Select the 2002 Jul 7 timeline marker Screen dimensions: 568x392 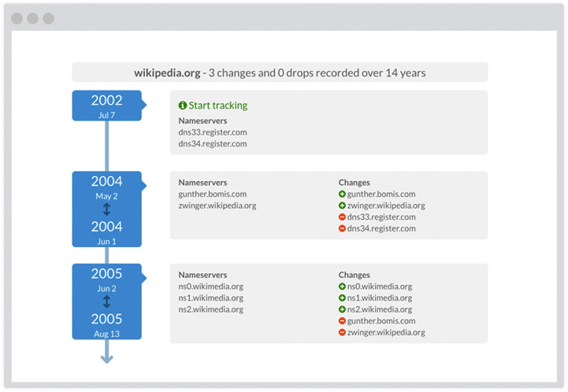pyautogui.click(x=109, y=105)
